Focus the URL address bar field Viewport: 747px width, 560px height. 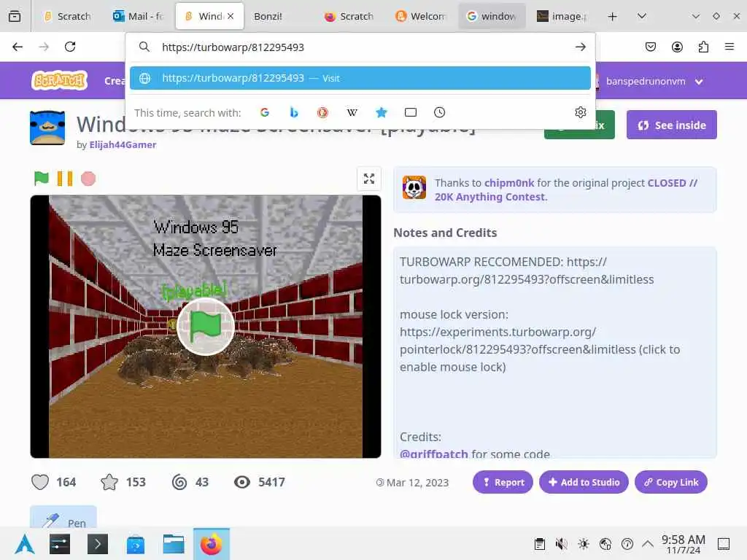coord(362,47)
